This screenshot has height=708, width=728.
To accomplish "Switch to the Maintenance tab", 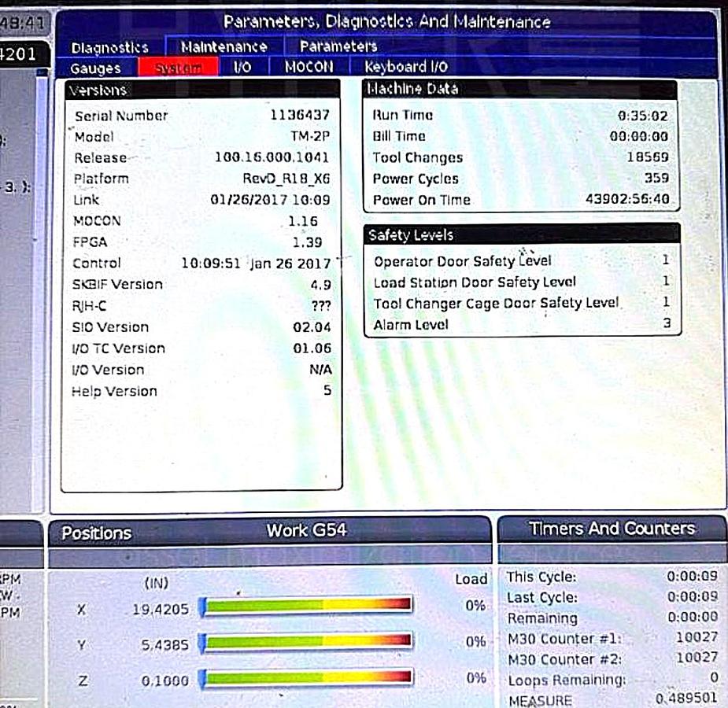I will [x=224, y=47].
